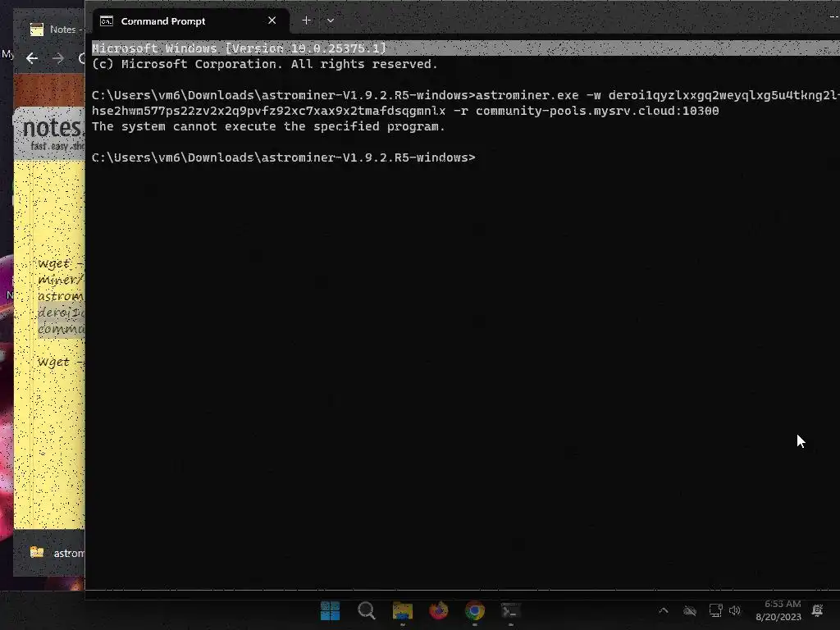Click the Terminal taskbar icon
This screenshot has height=630, width=840.
tap(510, 610)
